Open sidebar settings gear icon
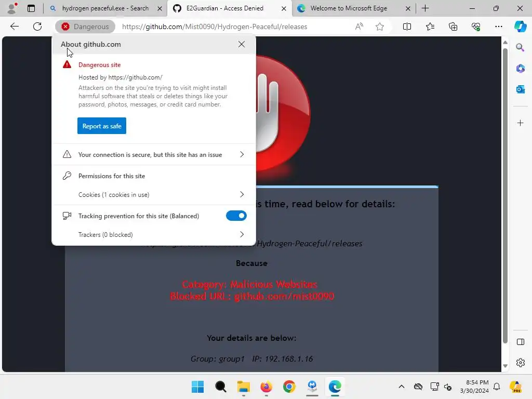The width and height of the screenshot is (532, 399). point(520,363)
